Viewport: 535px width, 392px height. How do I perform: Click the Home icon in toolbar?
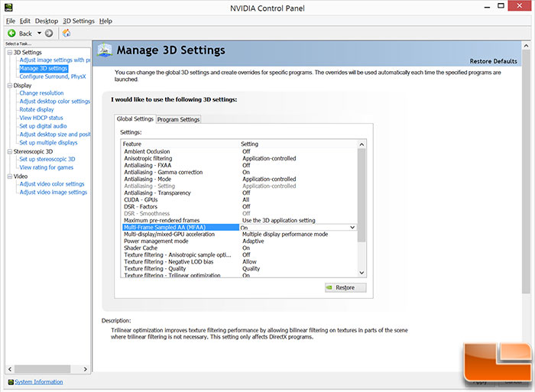tap(66, 33)
